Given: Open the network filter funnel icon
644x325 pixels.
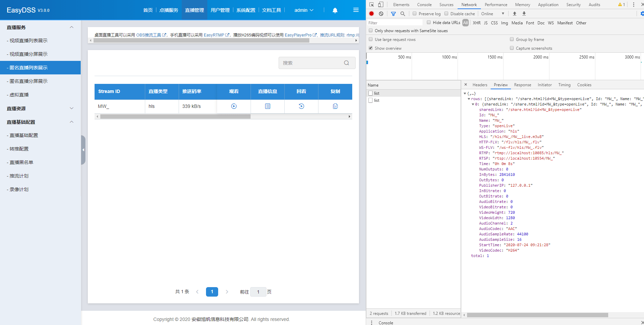Looking at the screenshot, I should [393, 14].
